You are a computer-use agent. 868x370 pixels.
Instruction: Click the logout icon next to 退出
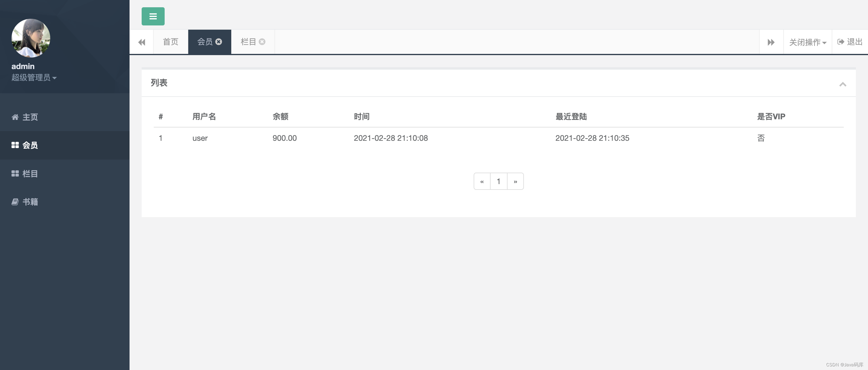pyautogui.click(x=841, y=42)
